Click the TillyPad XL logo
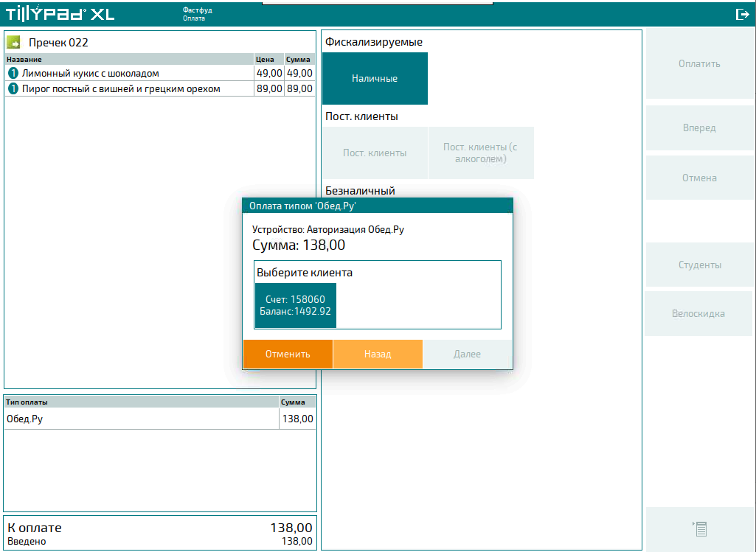 [60, 14]
